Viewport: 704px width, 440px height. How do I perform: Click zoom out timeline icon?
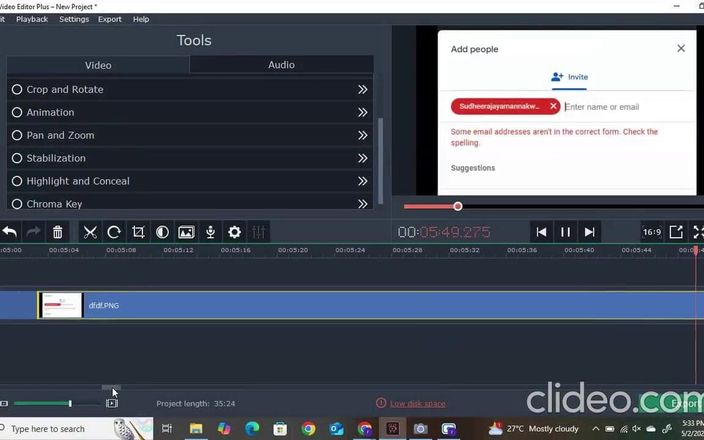pyautogui.click(x=4, y=404)
